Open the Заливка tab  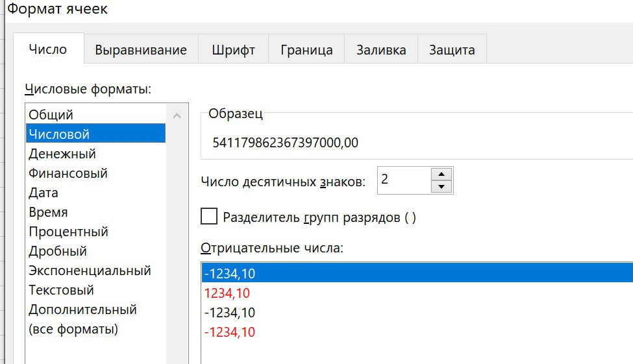click(381, 50)
